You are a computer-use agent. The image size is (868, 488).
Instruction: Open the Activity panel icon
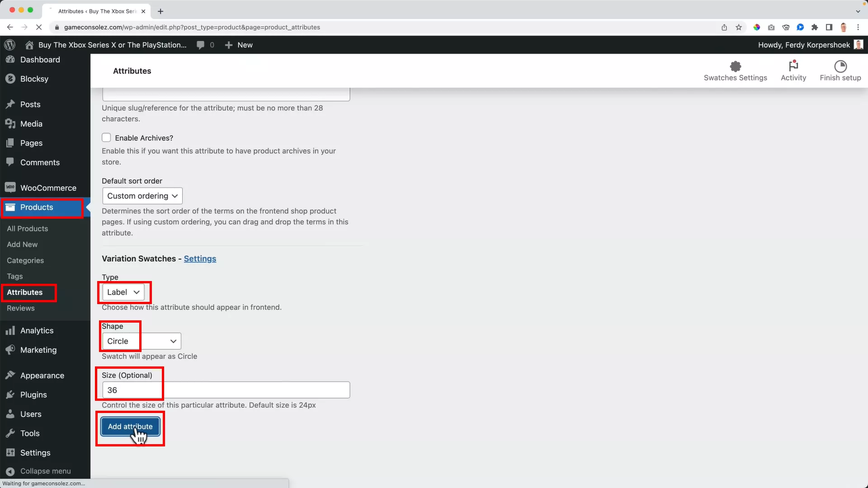click(x=793, y=66)
